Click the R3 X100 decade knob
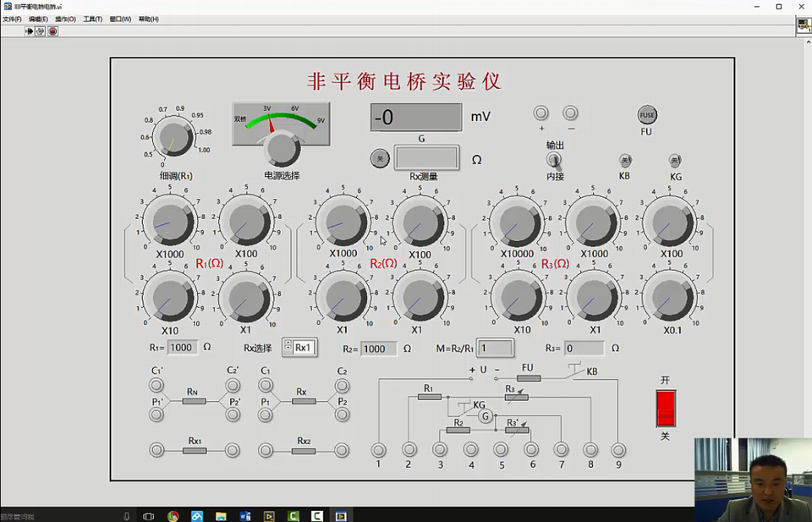 670,221
